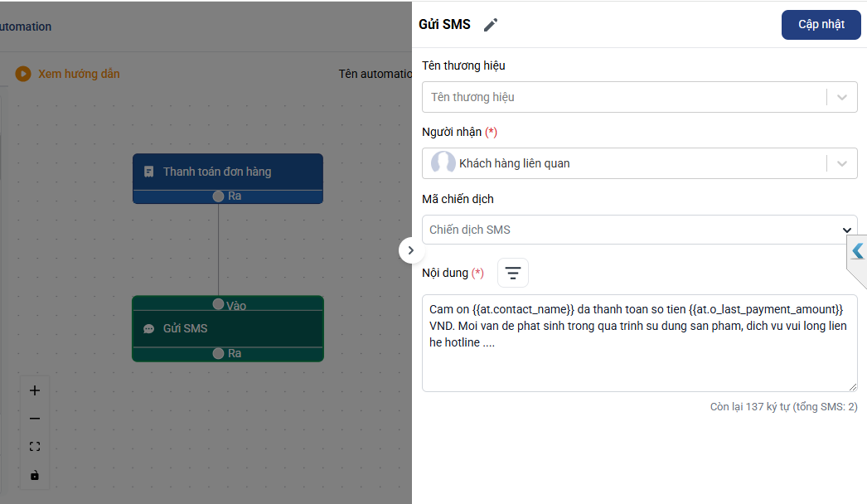Click the document icon on Thanh toán đơn hàng node
This screenshot has height=504, width=867.
pos(149,172)
